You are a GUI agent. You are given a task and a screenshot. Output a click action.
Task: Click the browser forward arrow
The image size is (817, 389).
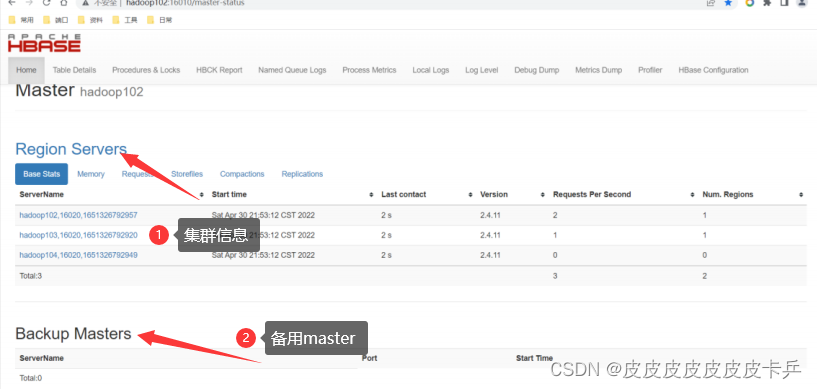(x=30, y=3)
